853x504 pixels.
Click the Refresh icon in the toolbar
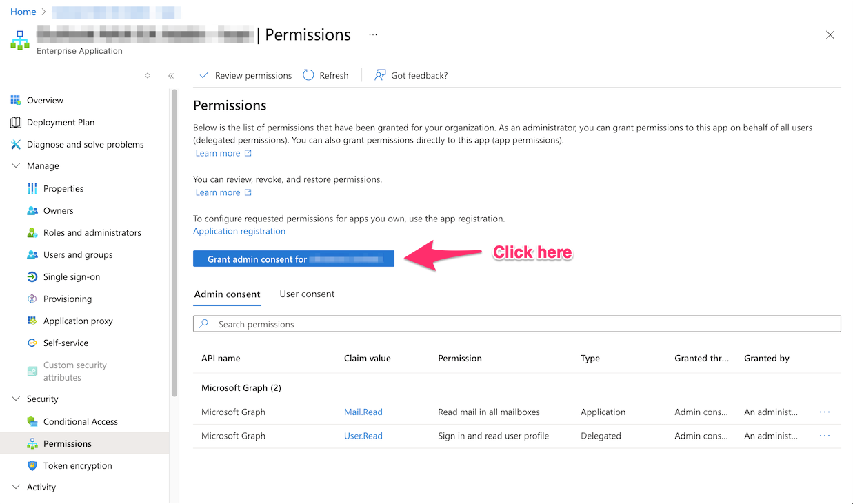click(x=309, y=75)
